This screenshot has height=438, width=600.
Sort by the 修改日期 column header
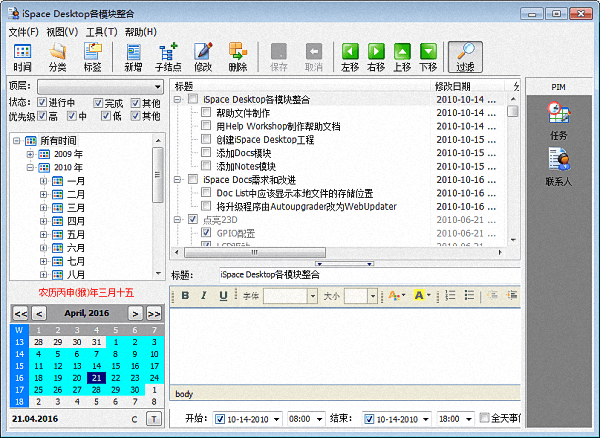tap(468, 86)
